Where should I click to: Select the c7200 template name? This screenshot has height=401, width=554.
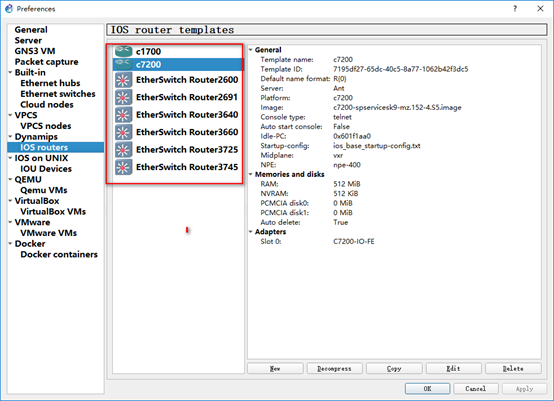pyautogui.click(x=148, y=65)
